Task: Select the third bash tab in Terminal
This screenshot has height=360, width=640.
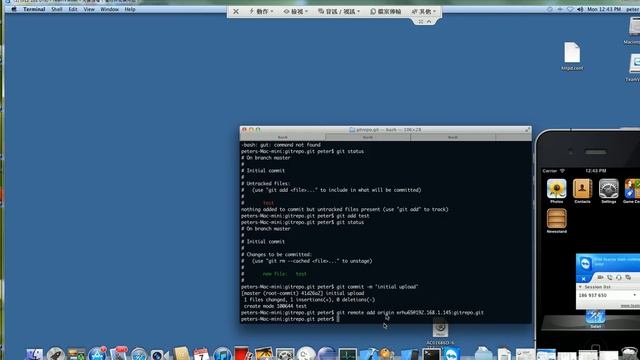Action: pyautogui.click(x=453, y=138)
